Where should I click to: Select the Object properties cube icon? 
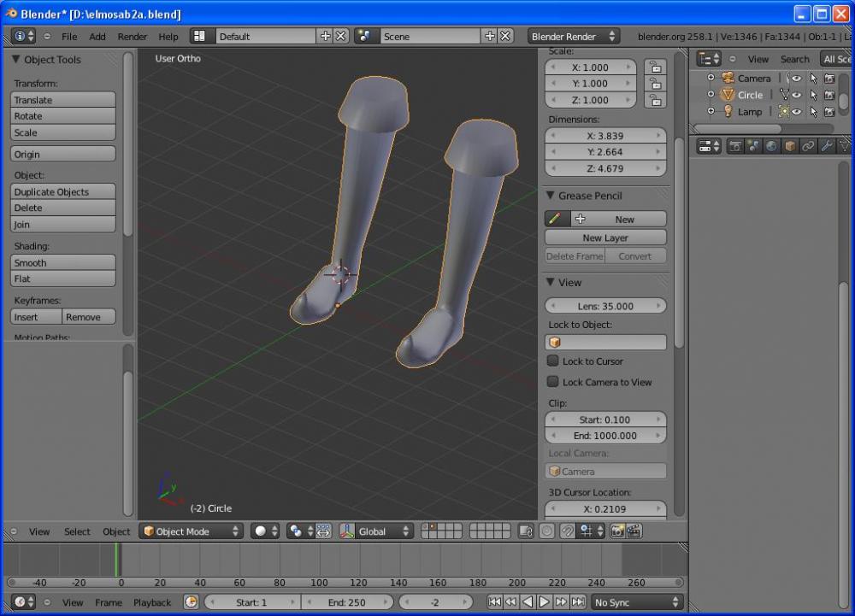(790, 146)
